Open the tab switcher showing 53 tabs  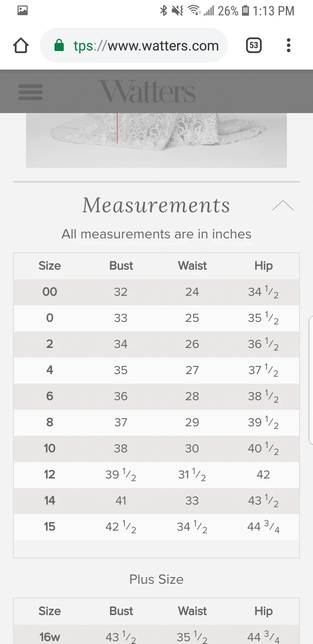254,45
